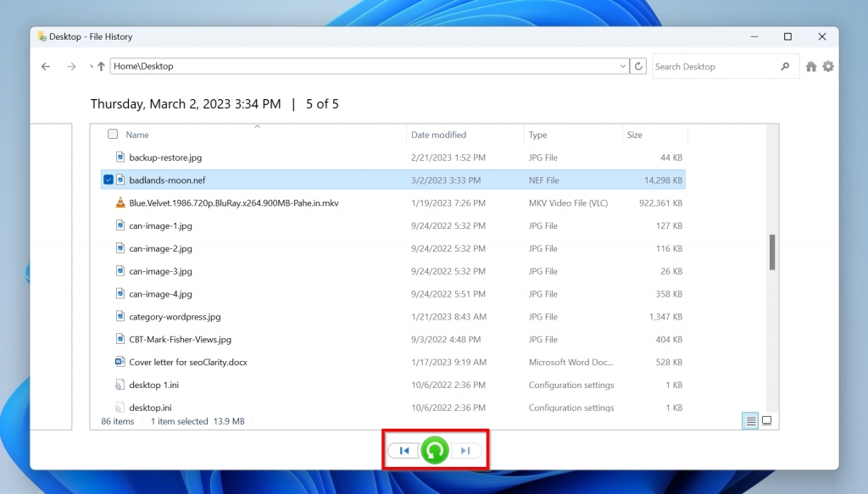868x494 pixels.
Task: Uncheck the badlands-moon.nef file checkbox
Action: pyautogui.click(x=109, y=180)
